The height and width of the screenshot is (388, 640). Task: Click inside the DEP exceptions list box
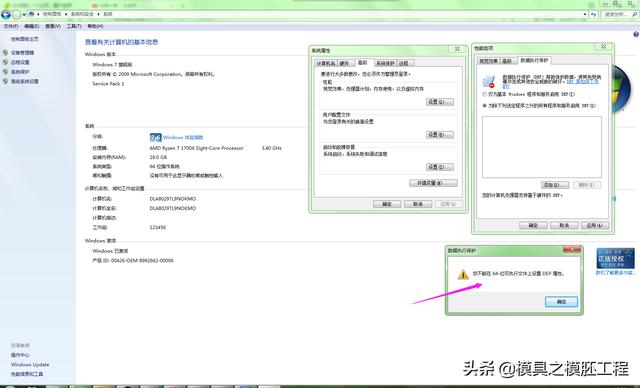542,147
